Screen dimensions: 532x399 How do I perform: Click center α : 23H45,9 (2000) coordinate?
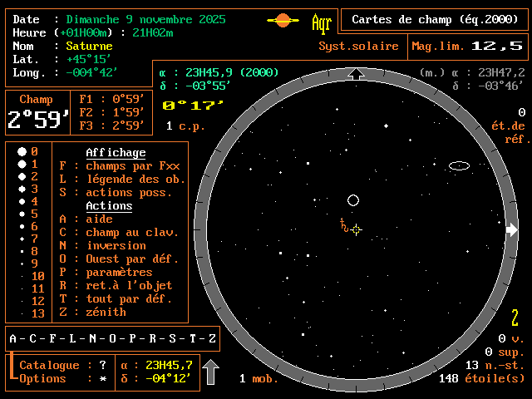point(219,72)
